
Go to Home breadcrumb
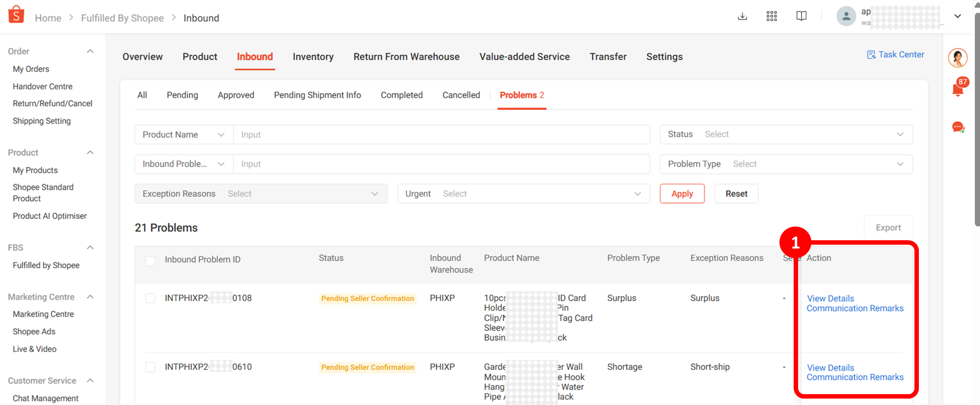[48, 18]
